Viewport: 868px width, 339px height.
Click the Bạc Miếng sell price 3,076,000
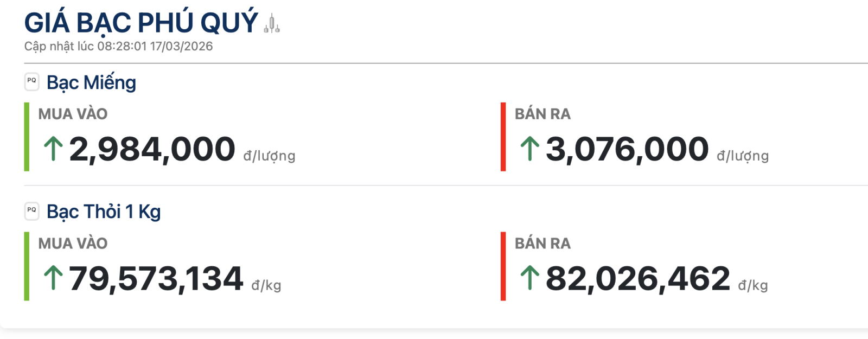(627, 149)
